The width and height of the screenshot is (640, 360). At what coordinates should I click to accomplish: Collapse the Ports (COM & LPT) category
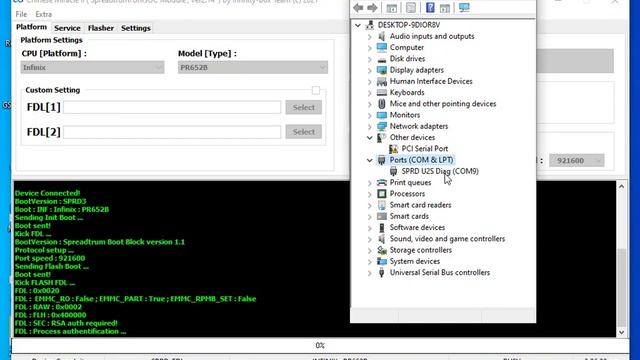click(370, 160)
